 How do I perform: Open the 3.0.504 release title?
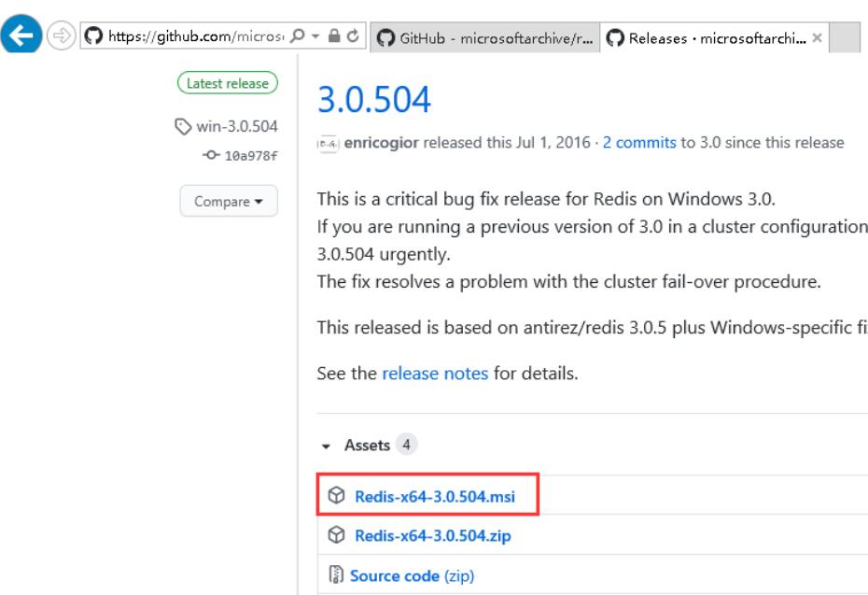tap(373, 100)
